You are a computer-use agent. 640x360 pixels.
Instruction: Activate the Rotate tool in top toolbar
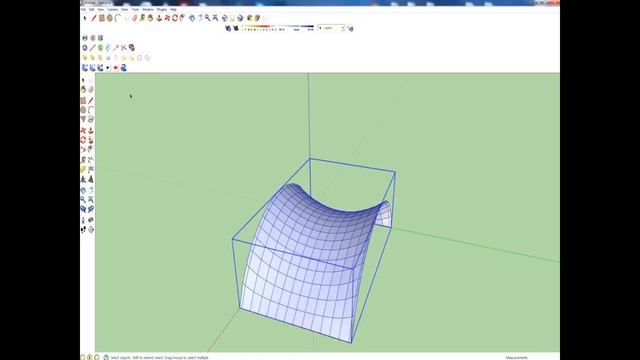(175, 18)
